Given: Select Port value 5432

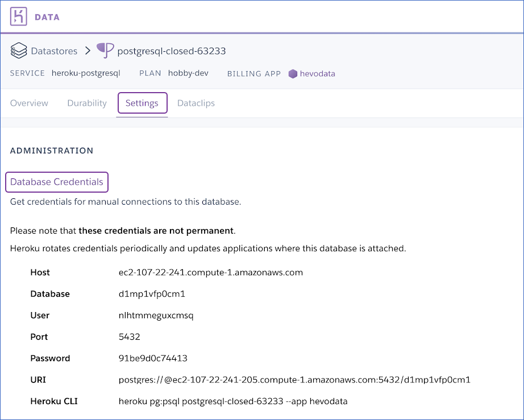Looking at the screenshot, I should coord(130,337).
